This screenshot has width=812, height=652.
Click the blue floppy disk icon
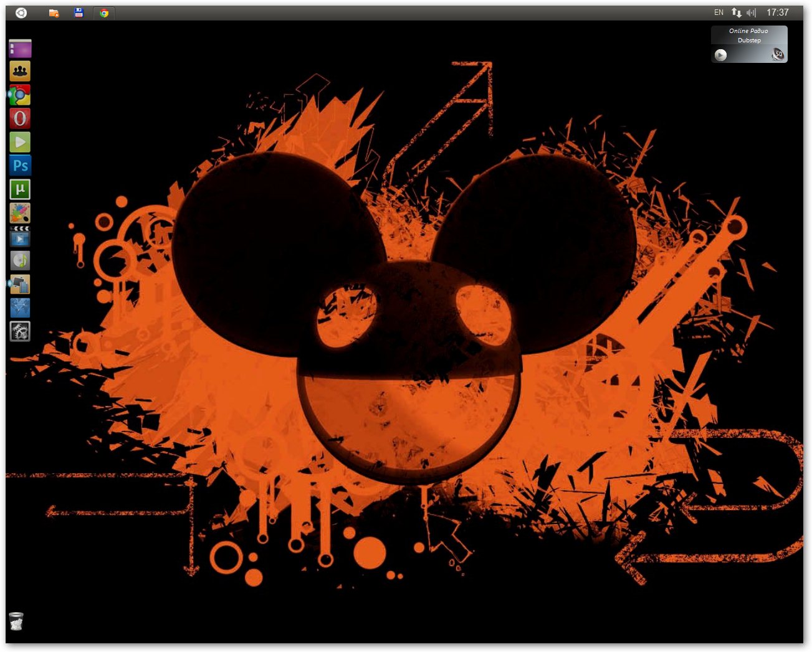click(79, 12)
